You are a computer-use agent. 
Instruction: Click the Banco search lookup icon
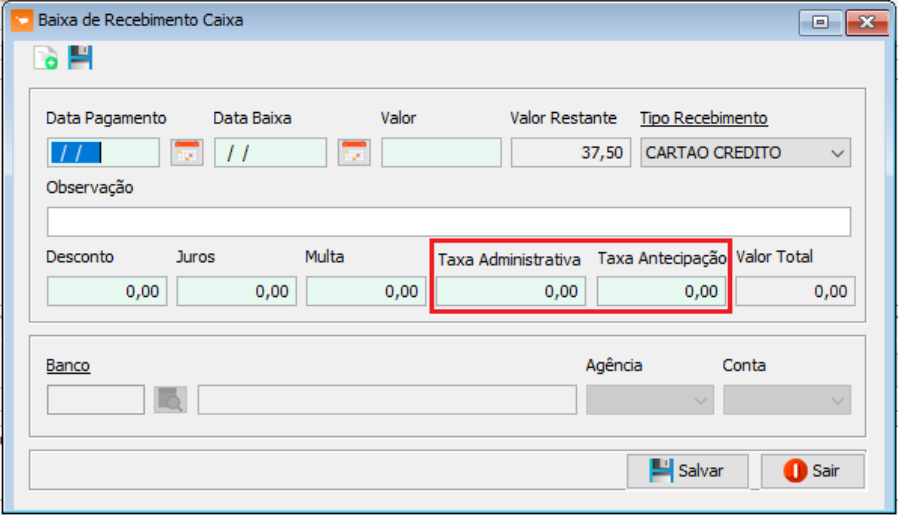[x=170, y=400]
